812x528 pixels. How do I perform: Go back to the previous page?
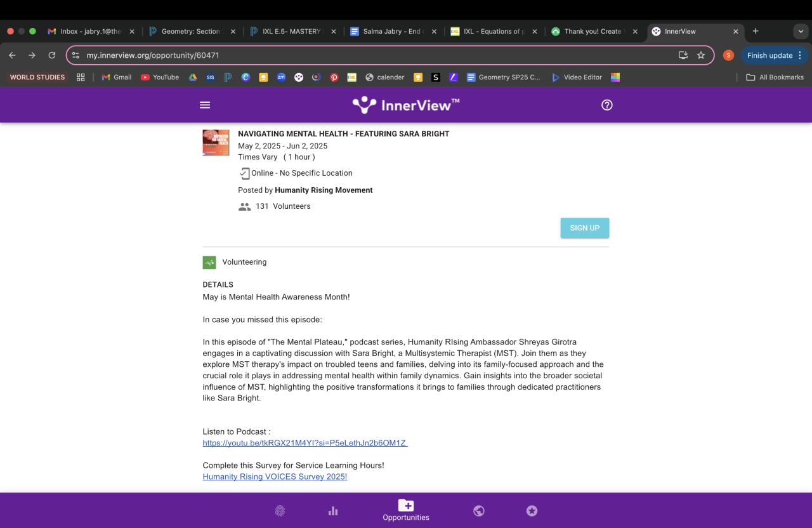click(12, 55)
